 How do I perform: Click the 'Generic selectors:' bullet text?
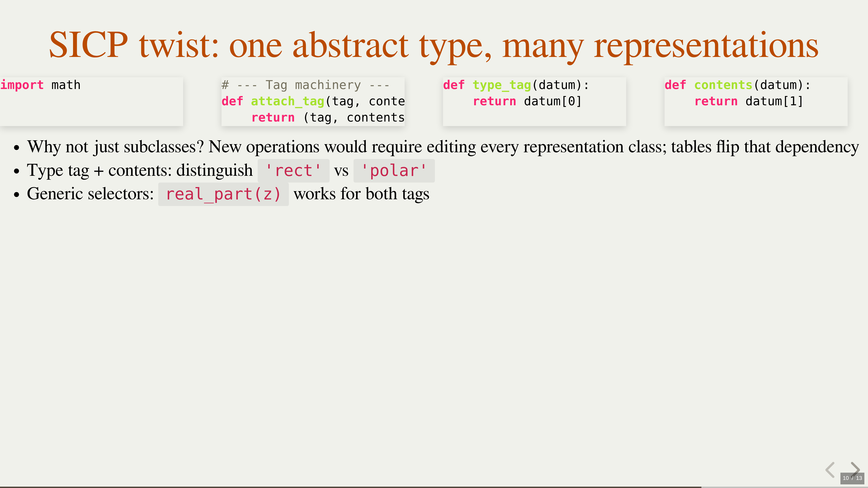pyautogui.click(x=90, y=194)
